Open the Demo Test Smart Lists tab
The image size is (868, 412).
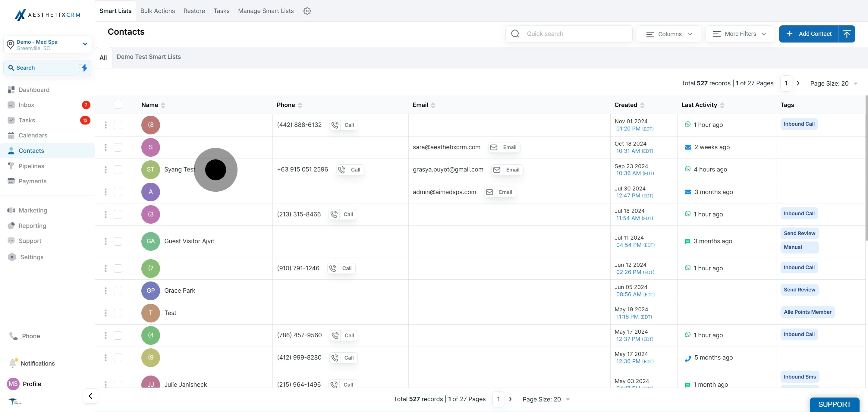coord(149,57)
